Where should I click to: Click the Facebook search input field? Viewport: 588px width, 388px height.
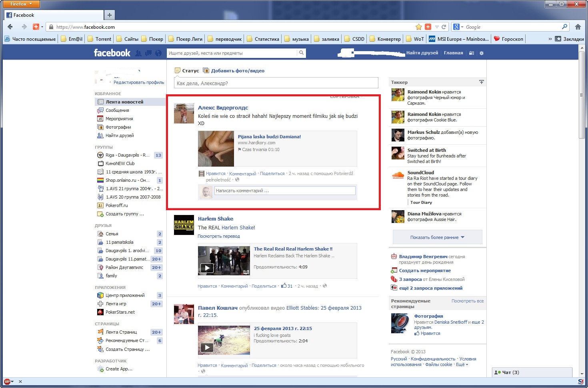pyautogui.click(x=232, y=53)
